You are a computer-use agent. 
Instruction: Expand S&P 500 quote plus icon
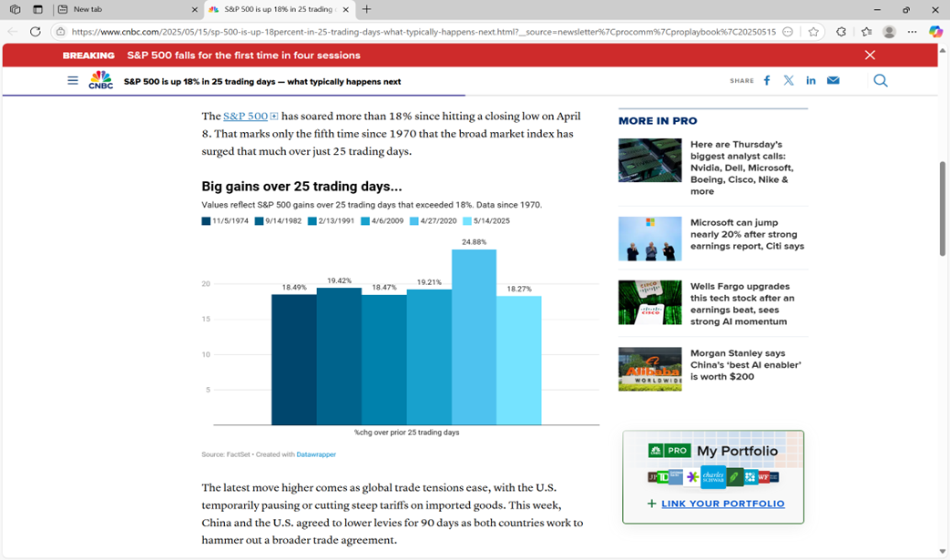(x=274, y=117)
